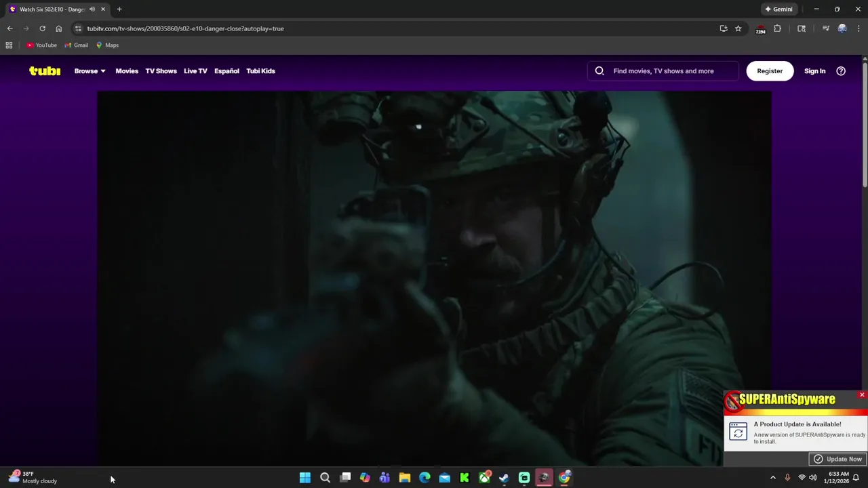The height and width of the screenshot is (488, 868).
Task: Go to the browser Home page
Action: (58, 28)
